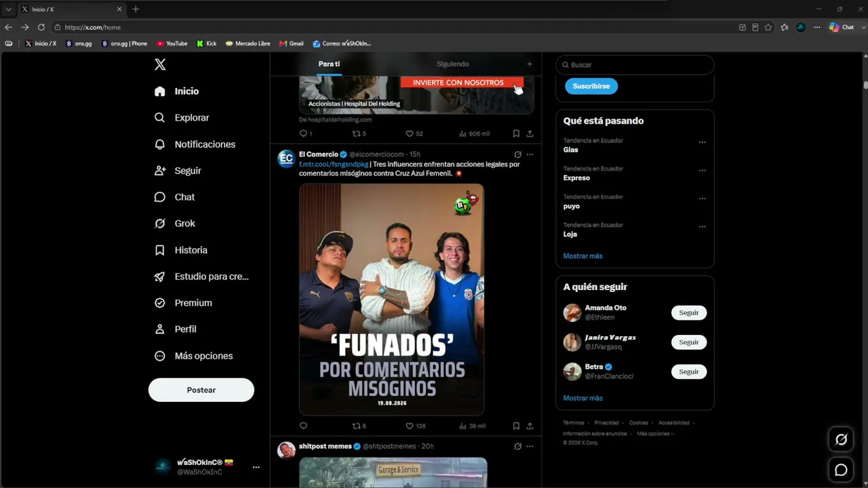Open Historia bookmarks in the sidebar

(x=180, y=250)
